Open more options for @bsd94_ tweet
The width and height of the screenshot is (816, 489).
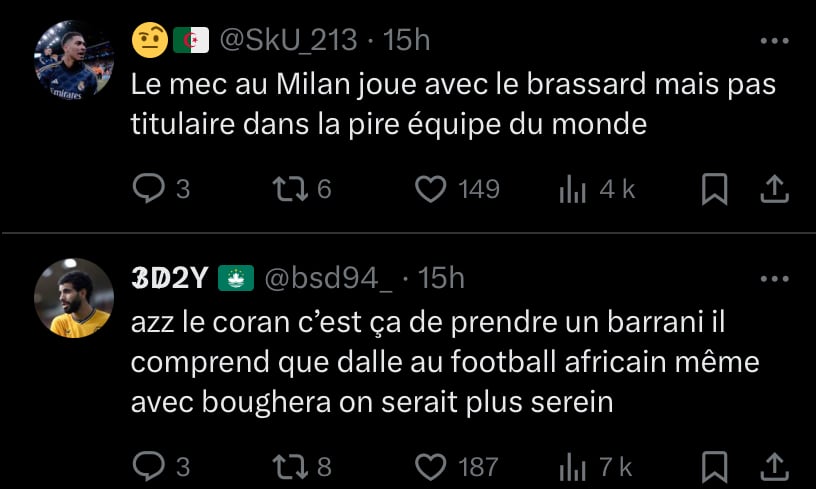[775, 280]
